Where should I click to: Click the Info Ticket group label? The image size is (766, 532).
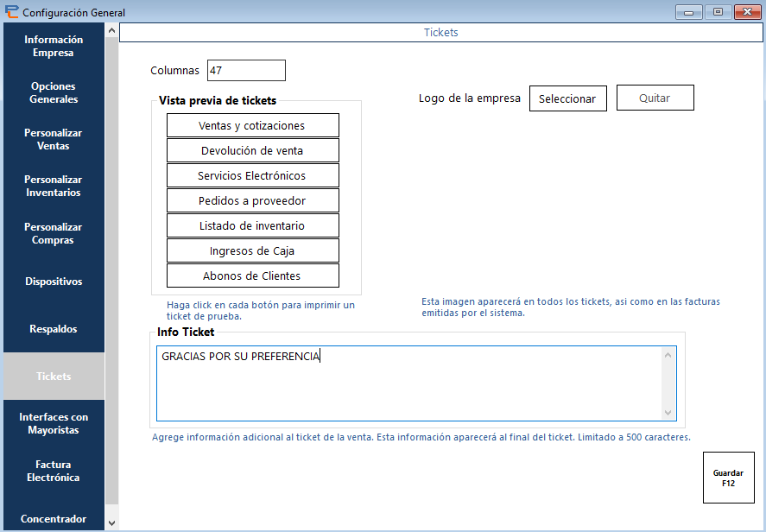186,332
